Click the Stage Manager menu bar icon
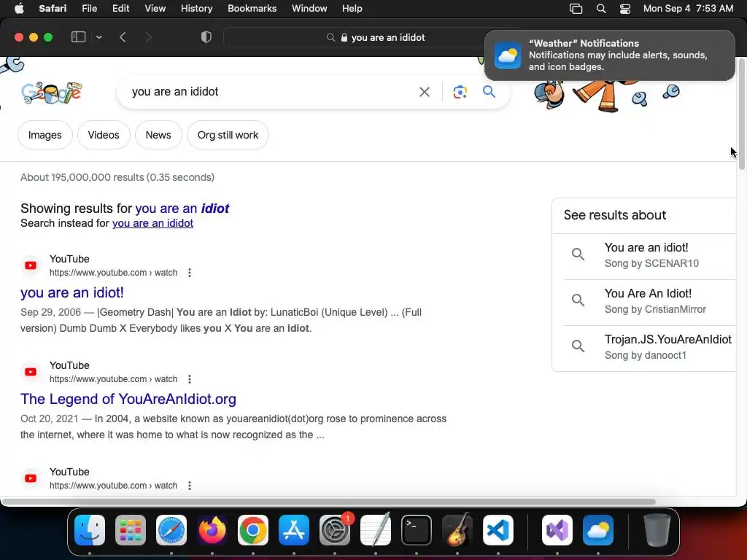 click(x=576, y=9)
